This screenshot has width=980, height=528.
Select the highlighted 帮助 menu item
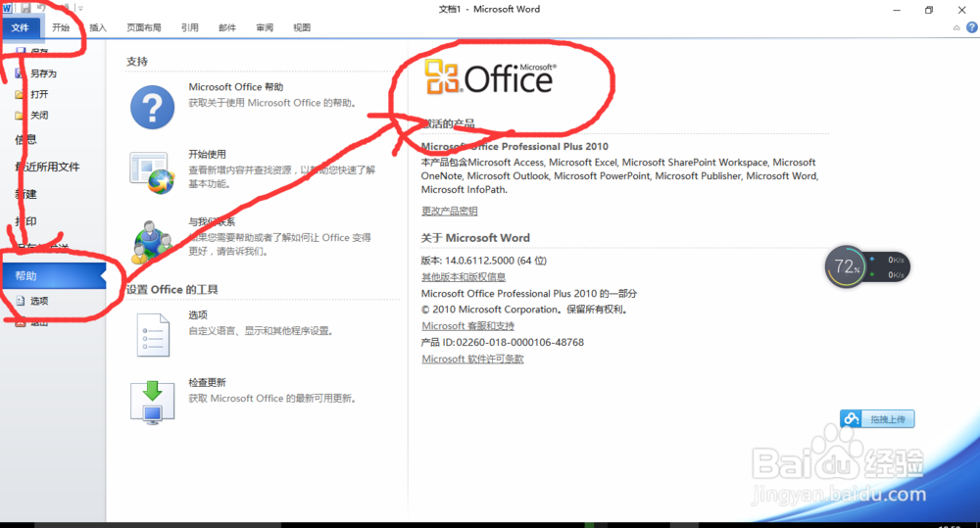[x=54, y=275]
